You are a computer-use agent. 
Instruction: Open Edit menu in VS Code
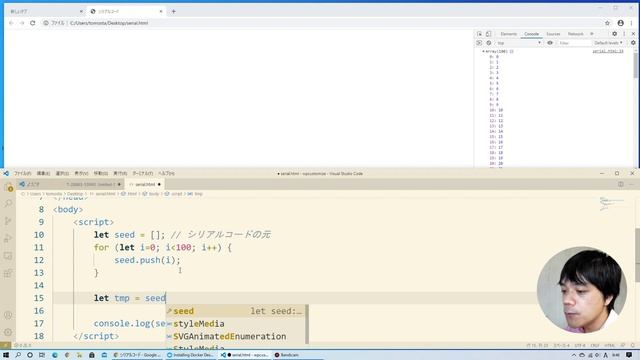pyautogui.click(x=43, y=173)
